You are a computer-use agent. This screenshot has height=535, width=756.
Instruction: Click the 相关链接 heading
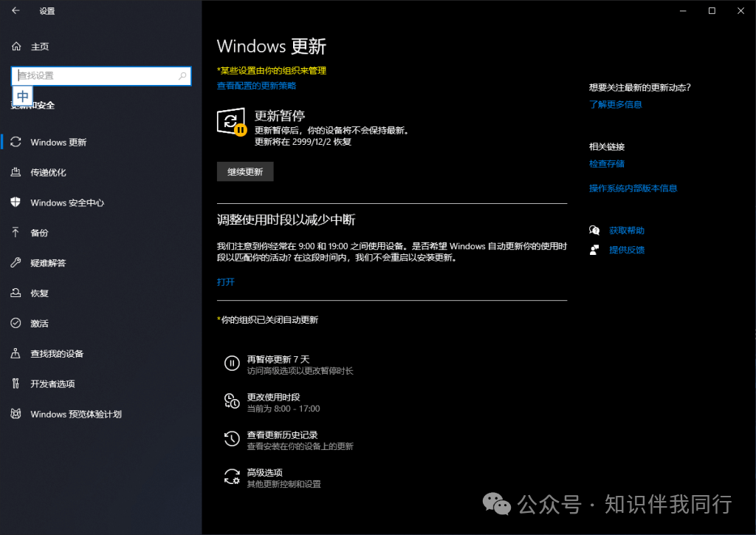(x=607, y=146)
